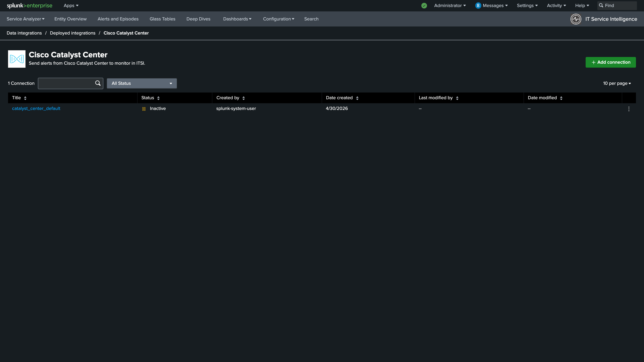This screenshot has height=362, width=644.
Task: Click the Cisco Catalyst Center breadcrumb text
Action: coord(126,33)
